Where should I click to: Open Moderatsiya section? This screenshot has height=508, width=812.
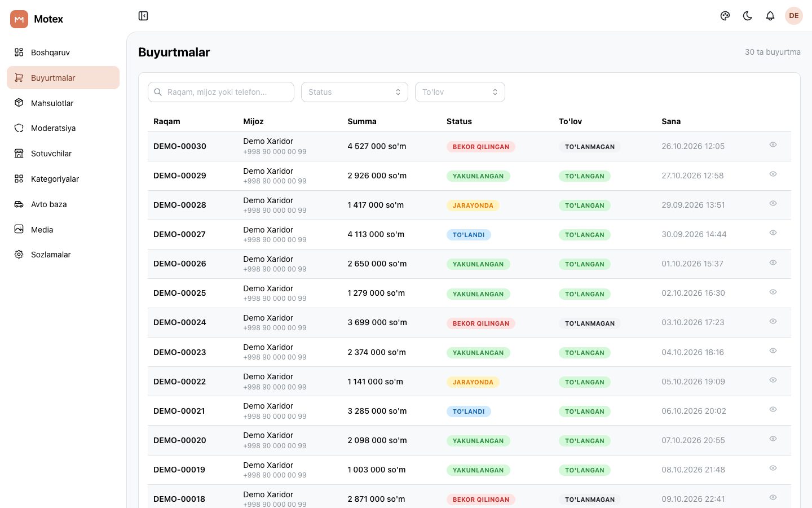click(x=63, y=128)
